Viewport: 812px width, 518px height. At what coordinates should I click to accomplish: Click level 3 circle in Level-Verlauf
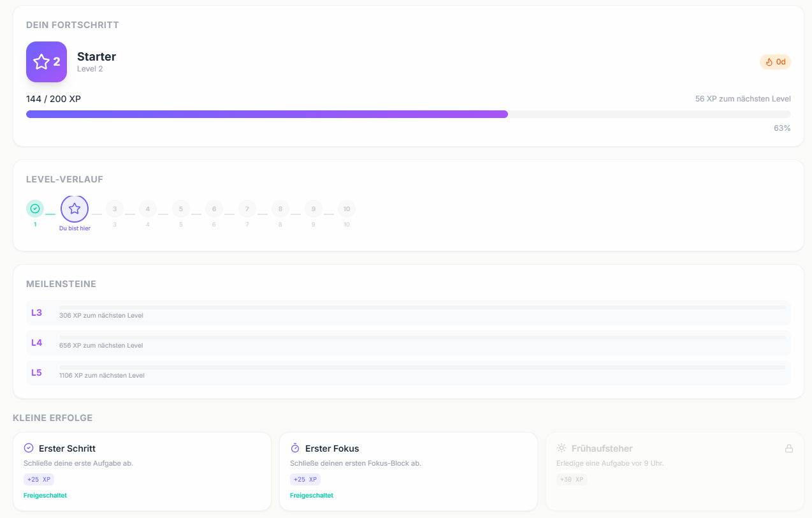tap(115, 209)
